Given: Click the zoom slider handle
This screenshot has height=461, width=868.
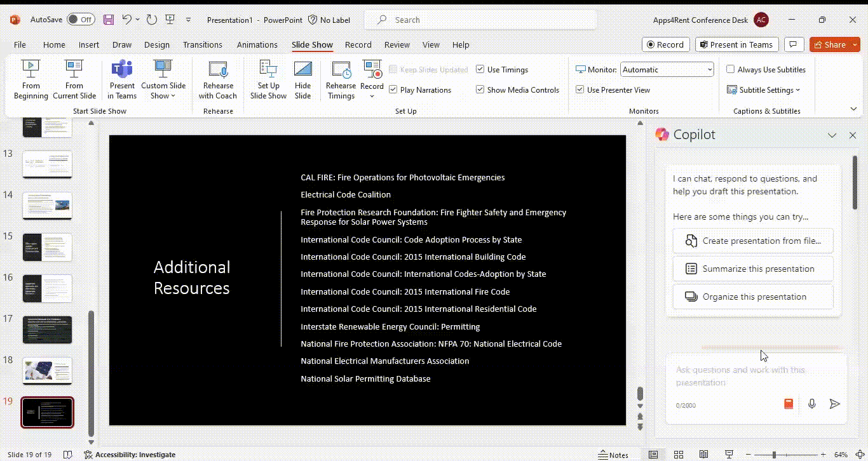Looking at the screenshot, I should click(x=774, y=455).
